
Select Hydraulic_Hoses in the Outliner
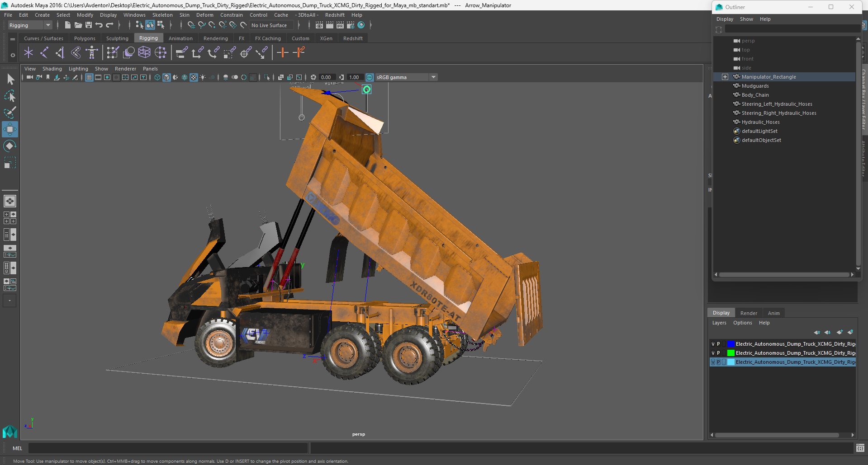point(760,122)
